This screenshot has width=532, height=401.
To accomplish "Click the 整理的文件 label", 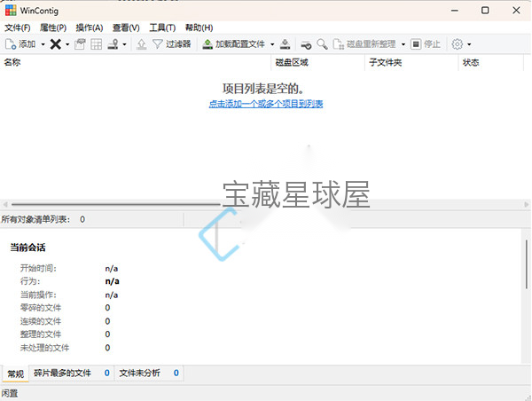I will [41, 334].
